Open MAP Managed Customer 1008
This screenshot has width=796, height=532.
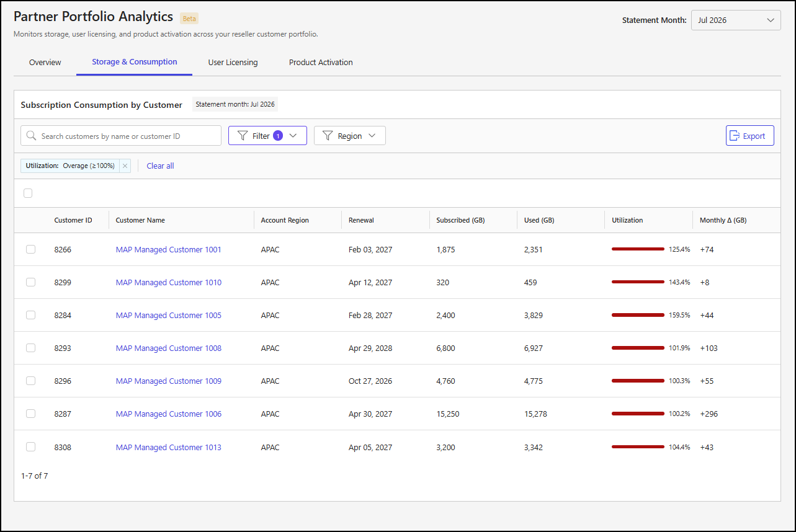[169, 348]
